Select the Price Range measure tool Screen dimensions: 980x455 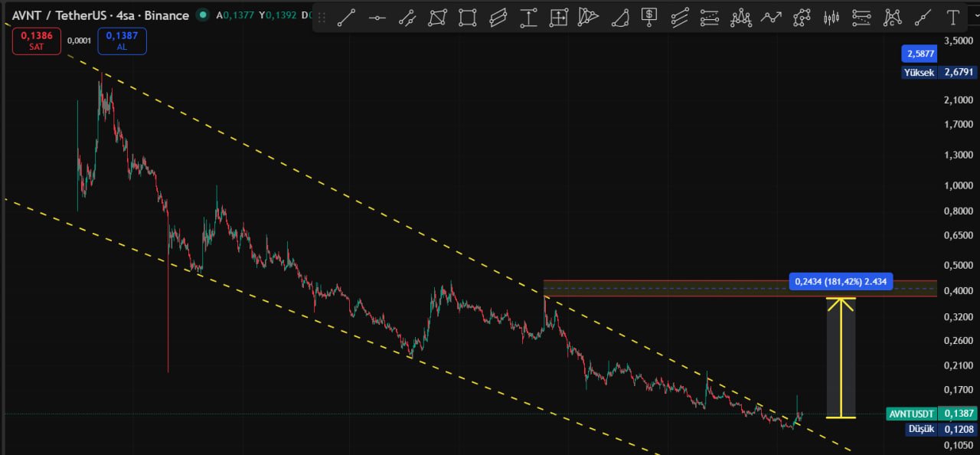pyautogui.click(x=528, y=17)
